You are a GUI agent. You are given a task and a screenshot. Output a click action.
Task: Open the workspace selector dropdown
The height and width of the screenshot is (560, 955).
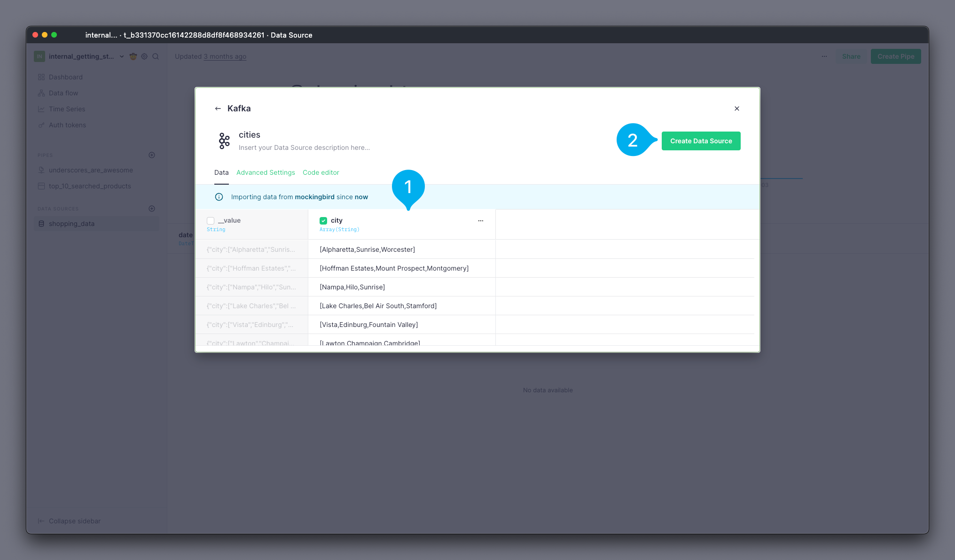click(122, 56)
